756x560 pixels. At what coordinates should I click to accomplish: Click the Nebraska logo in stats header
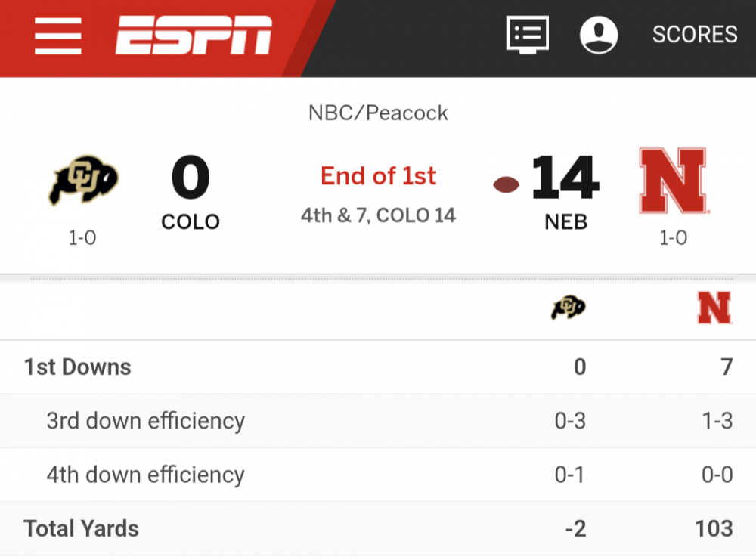point(714,308)
